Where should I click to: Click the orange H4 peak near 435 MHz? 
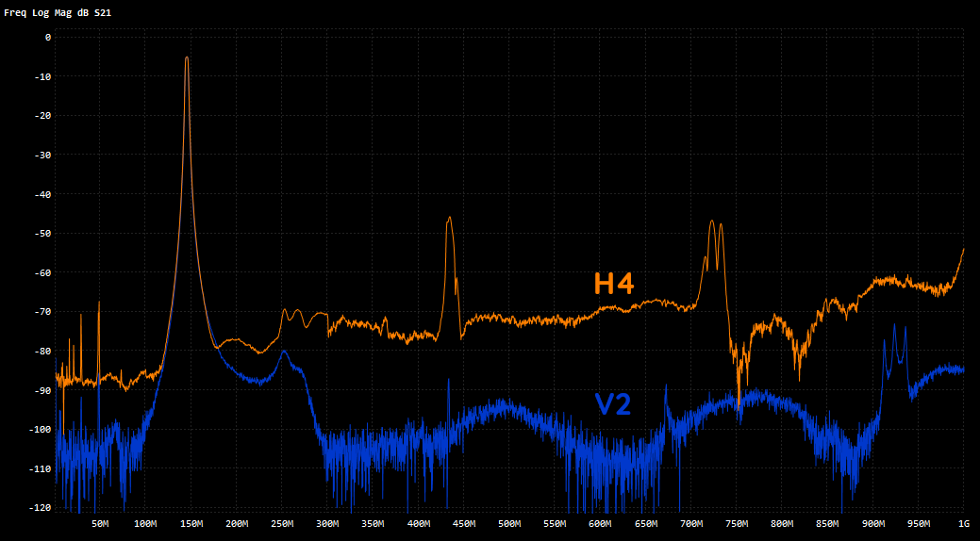click(x=449, y=218)
